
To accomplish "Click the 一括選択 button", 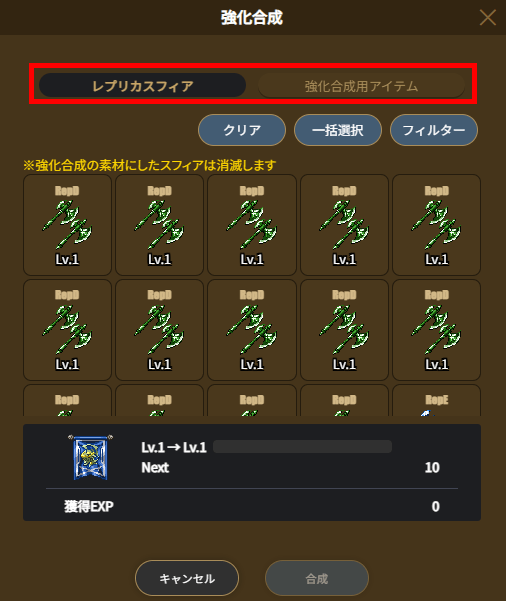I will (x=338, y=130).
